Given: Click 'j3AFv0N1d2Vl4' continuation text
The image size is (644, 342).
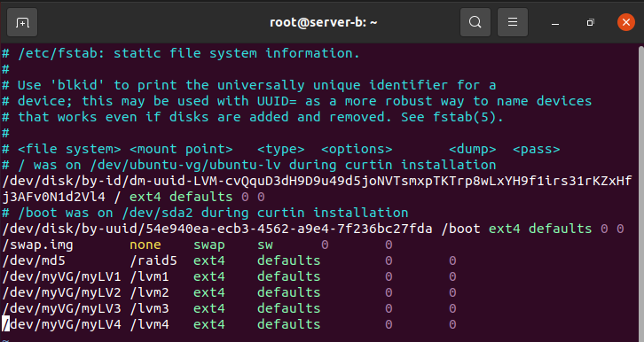Looking at the screenshot, I should coord(54,197).
